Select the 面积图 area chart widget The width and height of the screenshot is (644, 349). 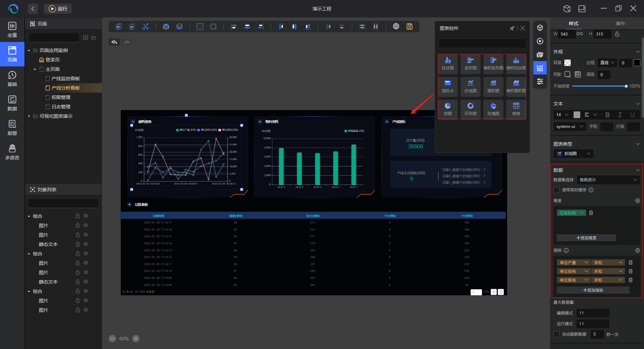coord(493,86)
